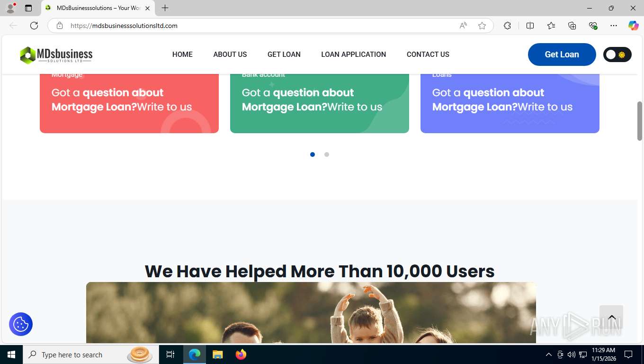Open the Copilot icon

634,26
